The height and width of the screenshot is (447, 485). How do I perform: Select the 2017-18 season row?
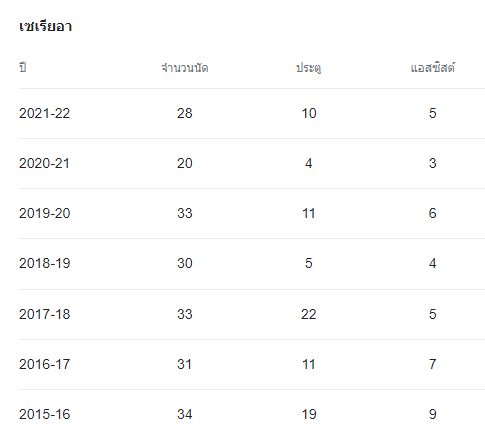[252, 314]
